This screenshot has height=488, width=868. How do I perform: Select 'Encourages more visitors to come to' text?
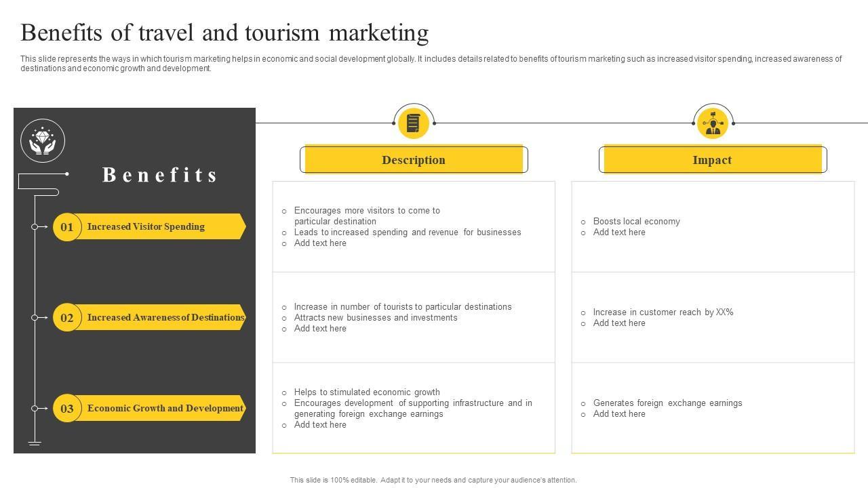(x=367, y=211)
